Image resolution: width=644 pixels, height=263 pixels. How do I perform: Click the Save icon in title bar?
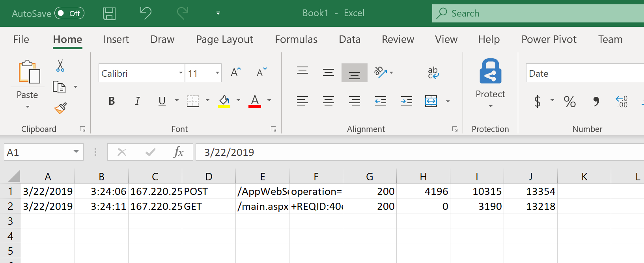click(109, 14)
